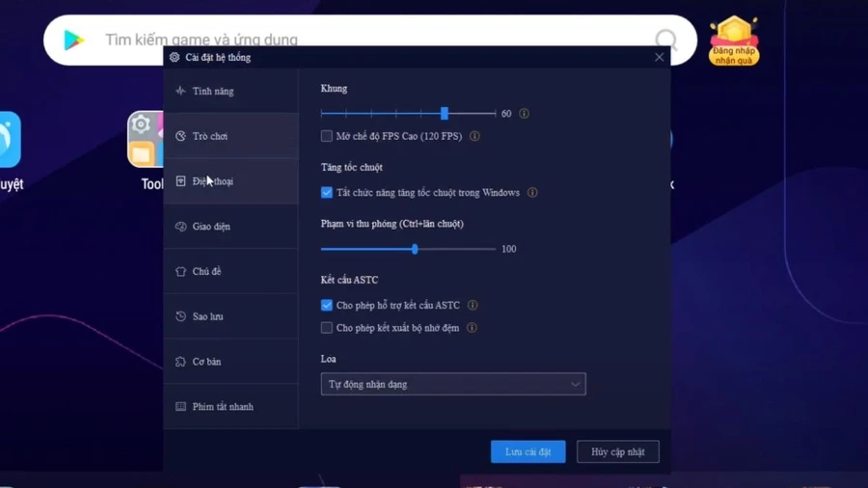The image size is (868, 488).
Task: Click the palette icon beside Giao diện
Action: (x=180, y=227)
